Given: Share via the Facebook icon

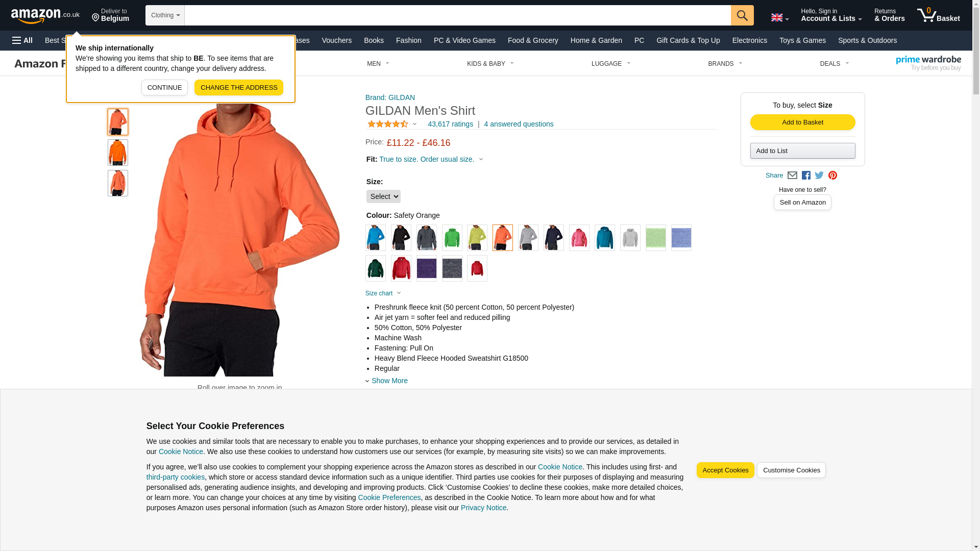Looking at the screenshot, I should click(806, 176).
